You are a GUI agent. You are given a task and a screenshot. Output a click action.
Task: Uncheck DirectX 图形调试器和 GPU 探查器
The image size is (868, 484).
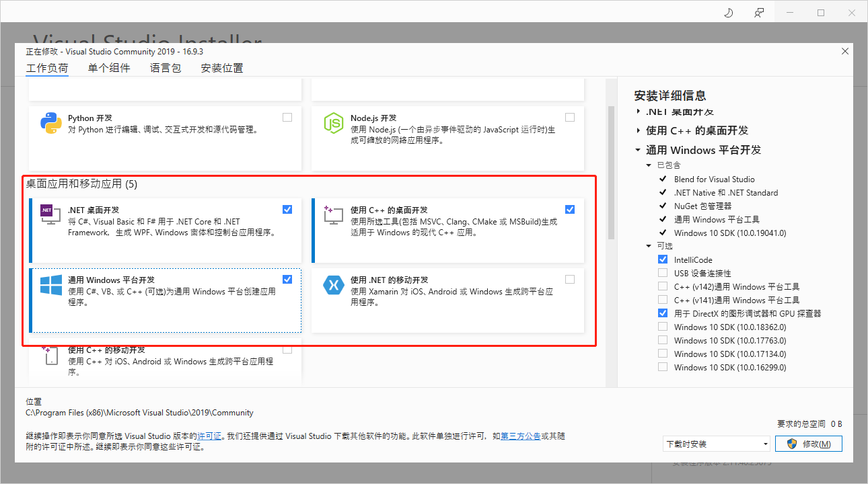tap(663, 313)
